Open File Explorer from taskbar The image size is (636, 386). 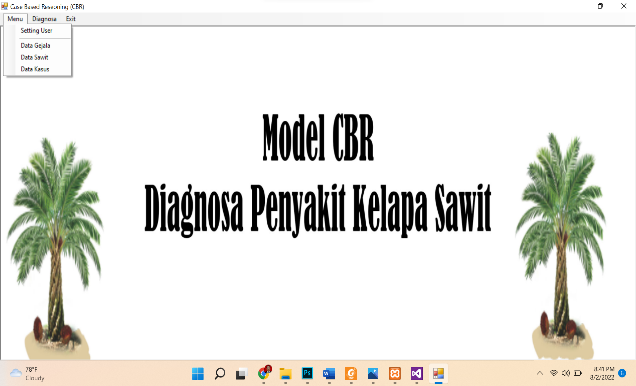point(286,373)
